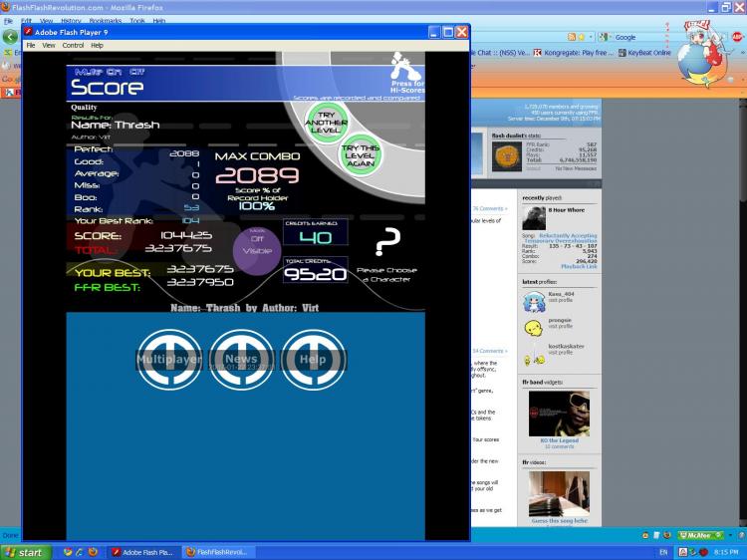Click McAfee status bar button

click(x=700, y=535)
